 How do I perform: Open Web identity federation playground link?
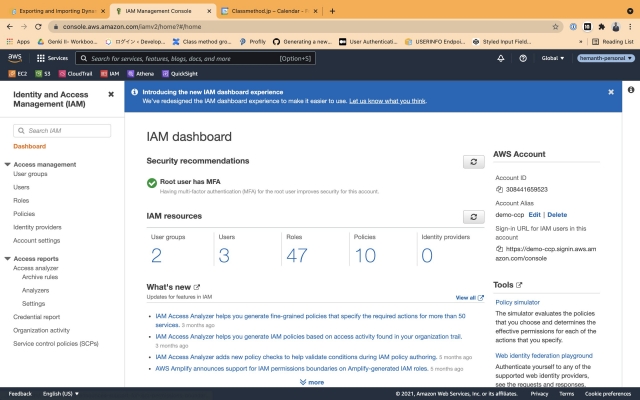click(544, 356)
